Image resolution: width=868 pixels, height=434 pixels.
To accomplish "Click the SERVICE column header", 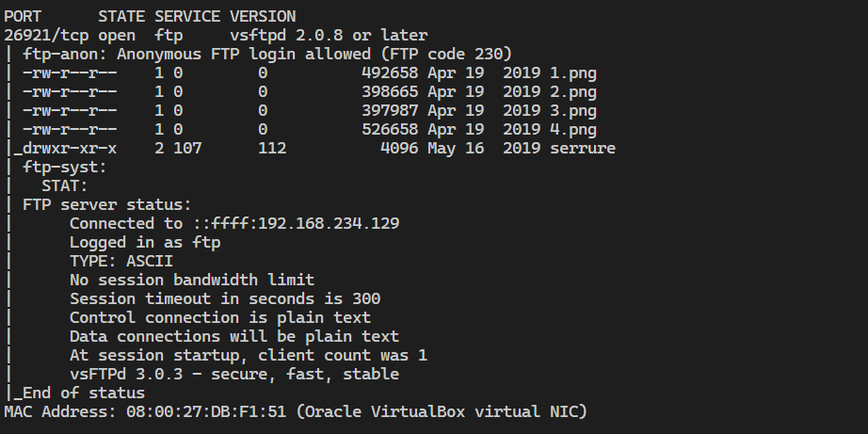I will coord(187,17).
